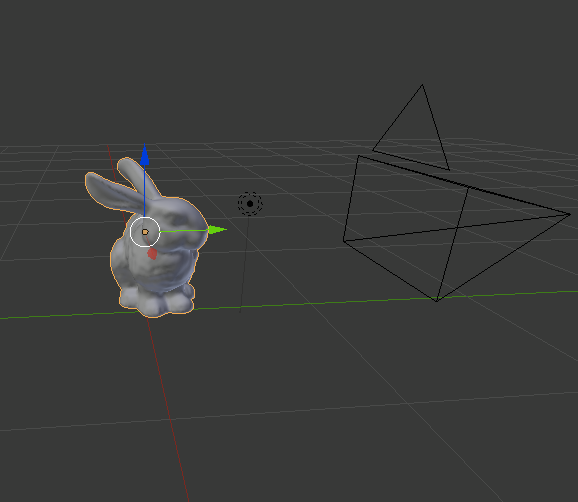Click the green Y-axis line on the grid floor

(369, 301)
